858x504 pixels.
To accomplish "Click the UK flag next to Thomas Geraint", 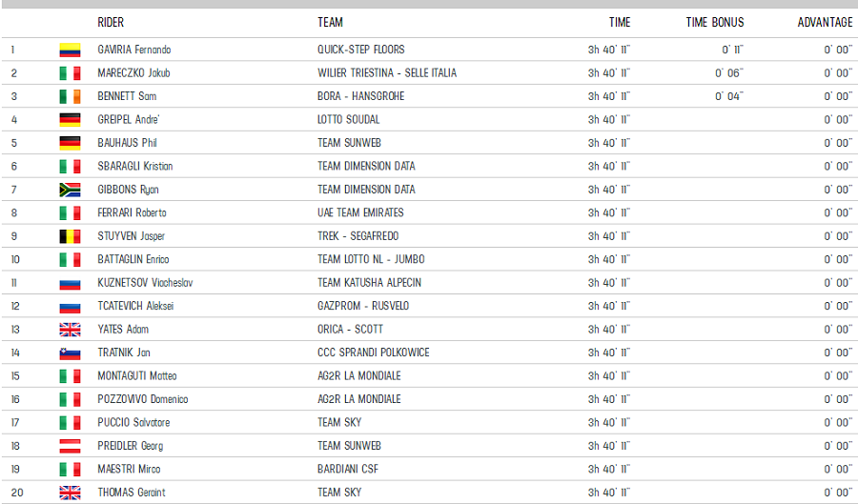I will (x=70, y=493).
